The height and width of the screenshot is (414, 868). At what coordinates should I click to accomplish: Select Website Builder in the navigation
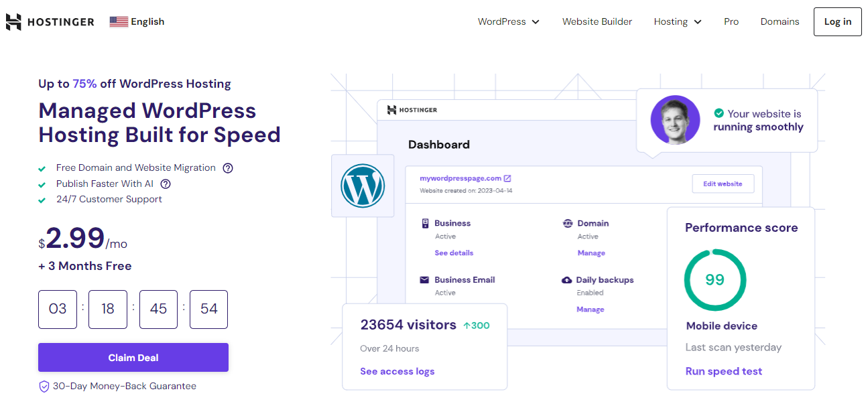(x=597, y=21)
